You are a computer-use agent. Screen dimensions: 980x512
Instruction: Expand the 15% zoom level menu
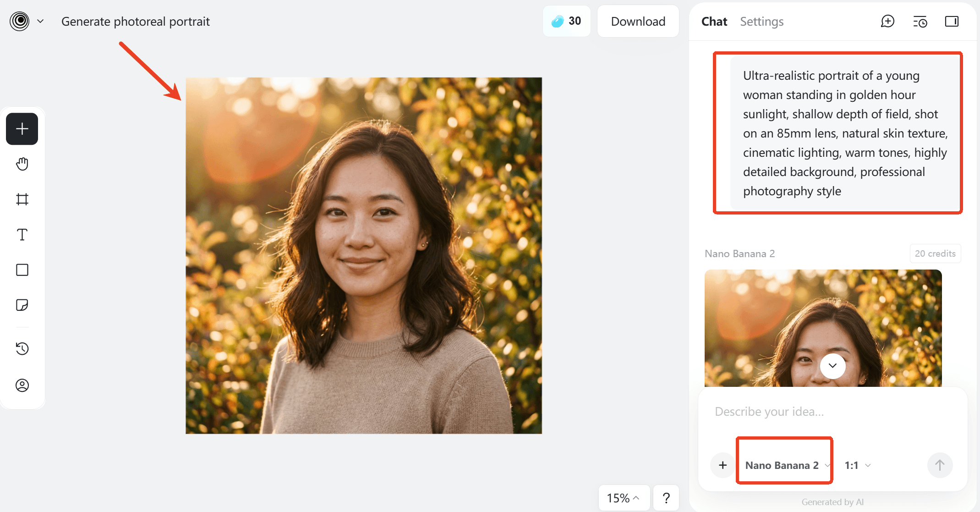click(623, 498)
